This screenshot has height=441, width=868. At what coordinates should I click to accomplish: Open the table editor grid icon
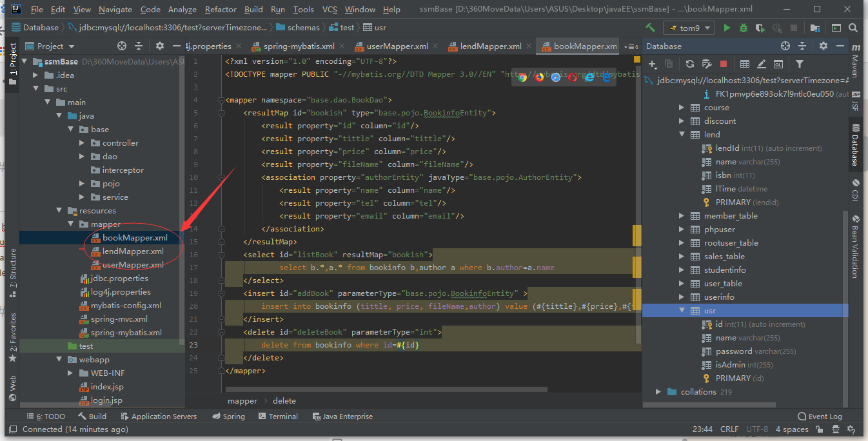pos(744,64)
